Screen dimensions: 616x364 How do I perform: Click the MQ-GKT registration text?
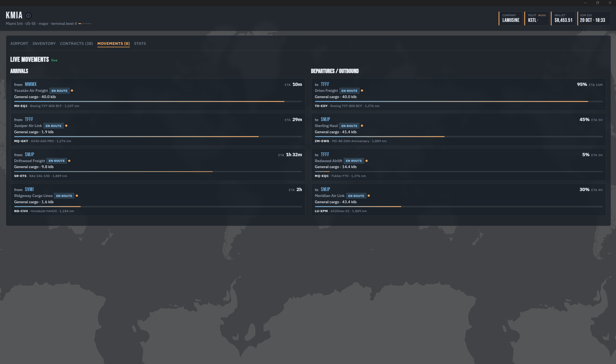[21, 141]
